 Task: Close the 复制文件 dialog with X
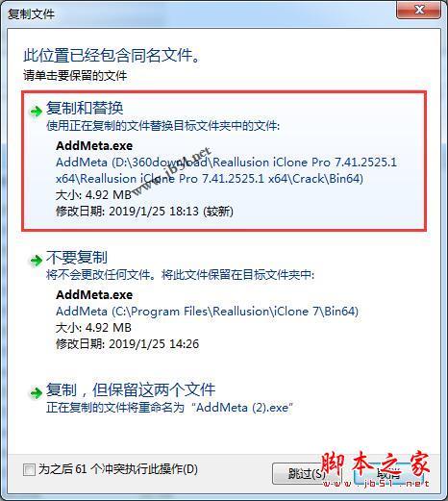[419, 10]
